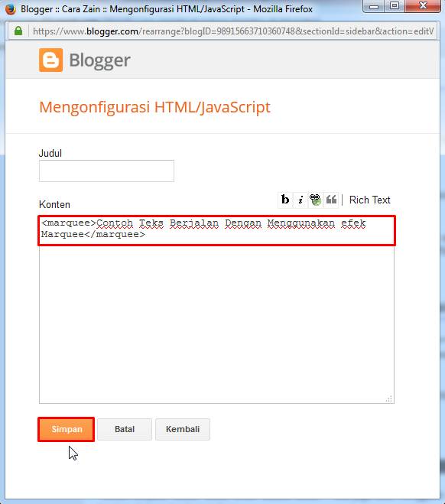This screenshot has height=504, width=445.
Task: Click the Judul title input field
Action: click(x=107, y=171)
